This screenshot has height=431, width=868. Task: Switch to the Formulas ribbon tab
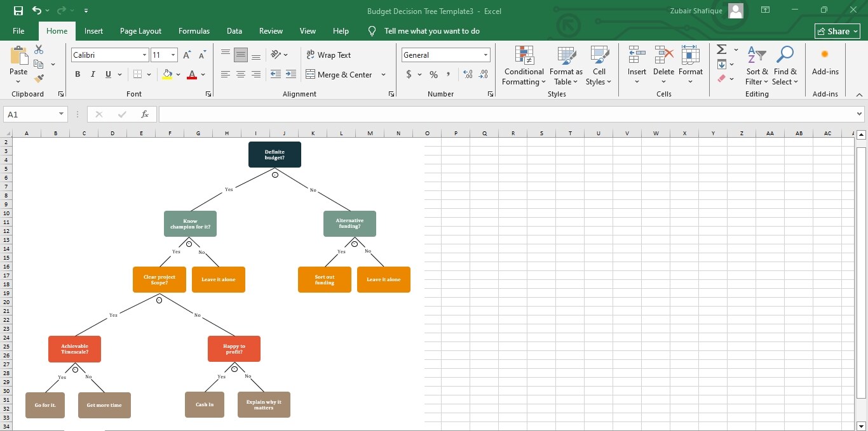(194, 30)
